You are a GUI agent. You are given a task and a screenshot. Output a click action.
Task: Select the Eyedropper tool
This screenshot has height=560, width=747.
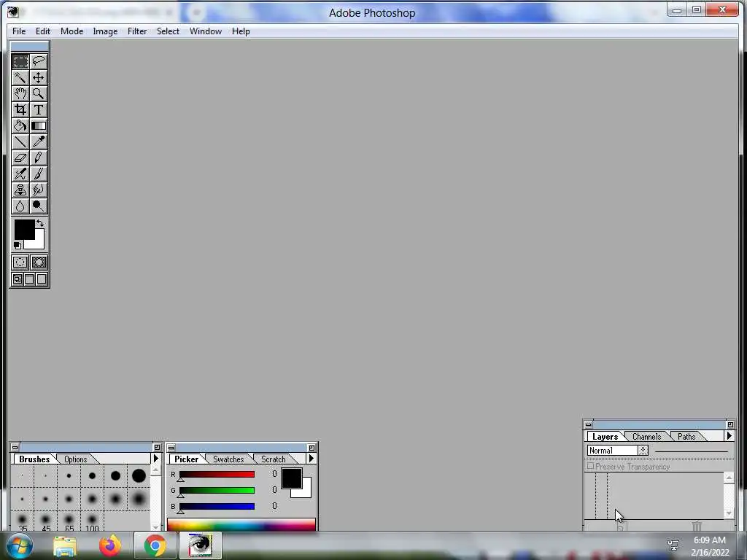tap(39, 142)
